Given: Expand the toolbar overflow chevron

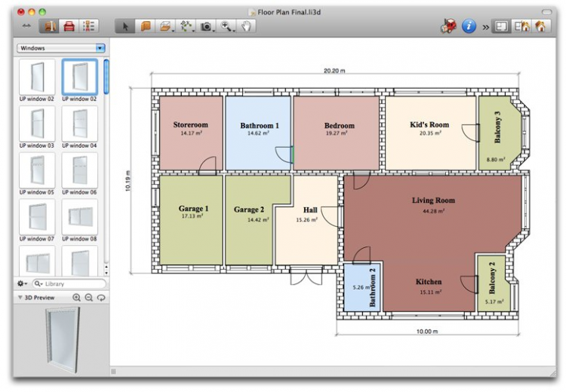Looking at the screenshot, I should [485, 27].
